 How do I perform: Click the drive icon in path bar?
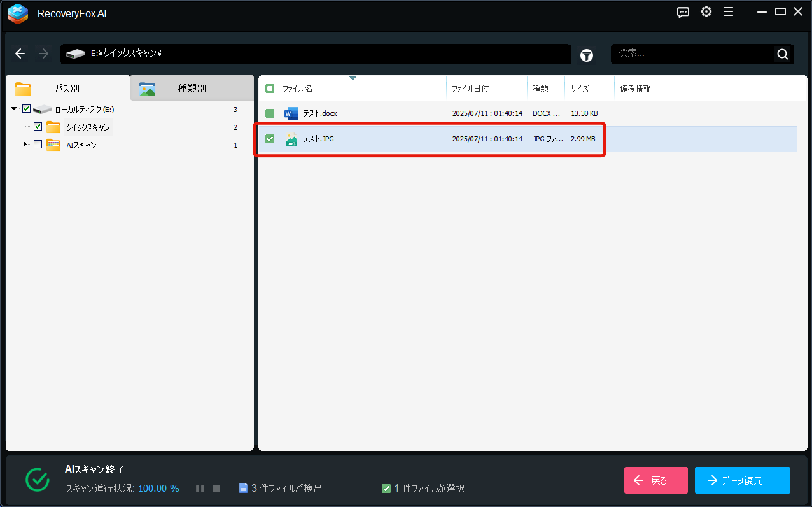click(x=75, y=54)
